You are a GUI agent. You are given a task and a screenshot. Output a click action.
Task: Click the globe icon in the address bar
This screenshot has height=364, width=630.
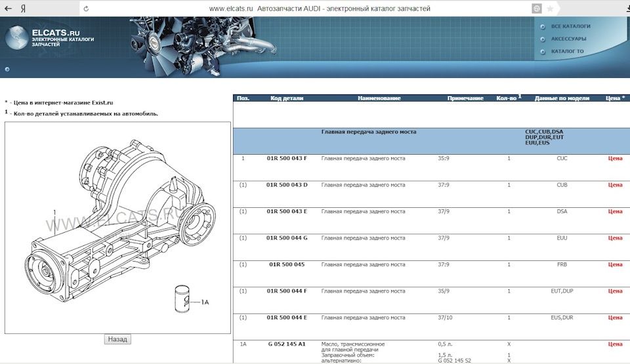pos(536,9)
